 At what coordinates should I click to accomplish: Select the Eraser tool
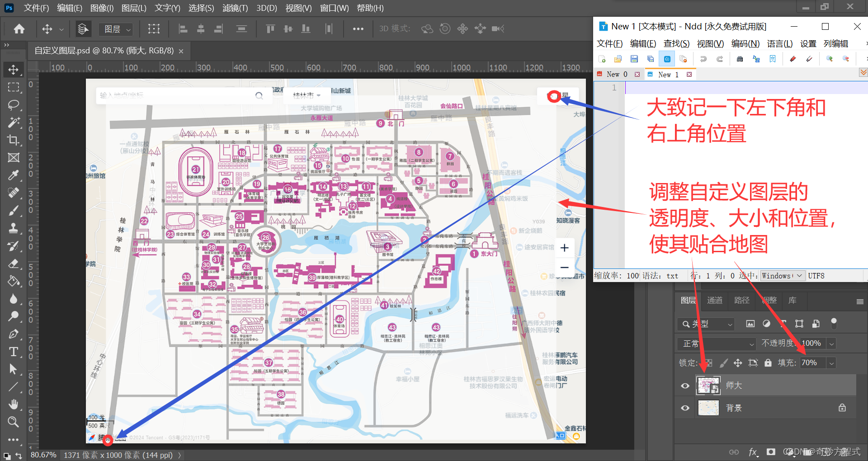pyautogui.click(x=14, y=263)
